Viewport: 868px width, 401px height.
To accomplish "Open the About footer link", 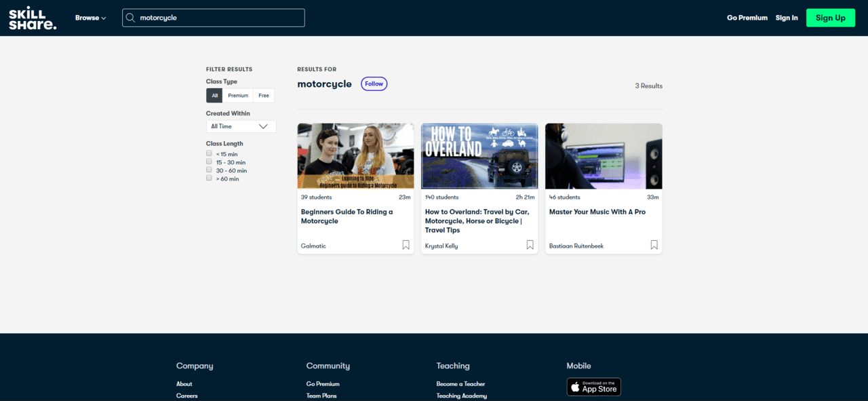I will click(x=184, y=384).
